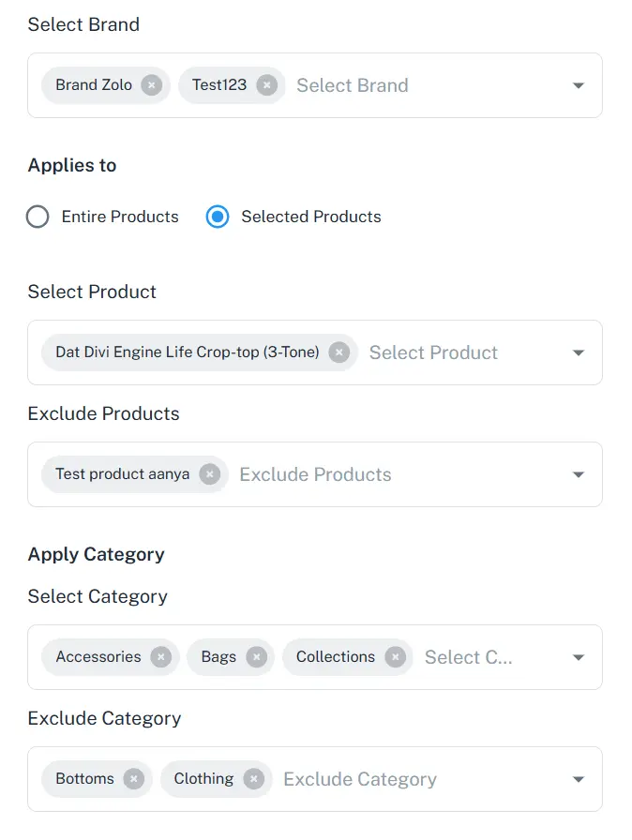The height and width of the screenshot is (840, 632).
Task: Click the Select Product placeholder text
Action: [x=433, y=352]
